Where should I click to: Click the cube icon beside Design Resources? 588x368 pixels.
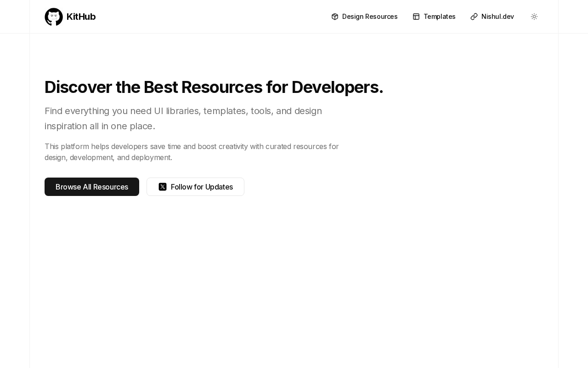point(335,17)
